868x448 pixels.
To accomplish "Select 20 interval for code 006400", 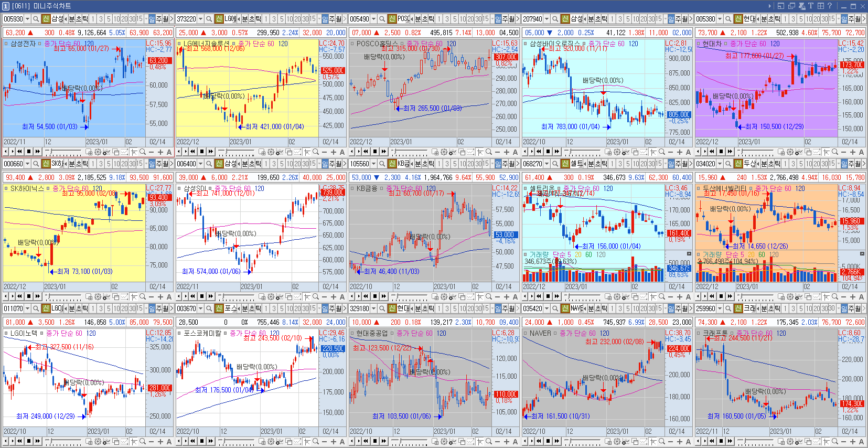I will click(x=297, y=164).
